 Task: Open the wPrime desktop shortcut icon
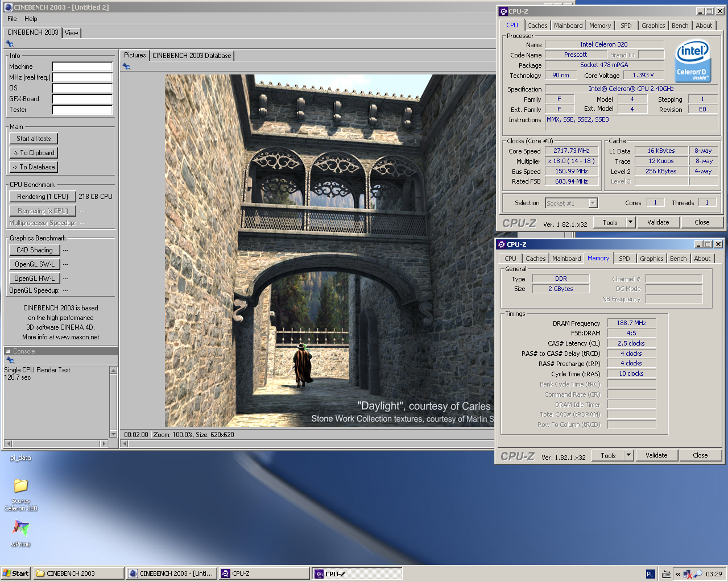(x=20, y=529)
